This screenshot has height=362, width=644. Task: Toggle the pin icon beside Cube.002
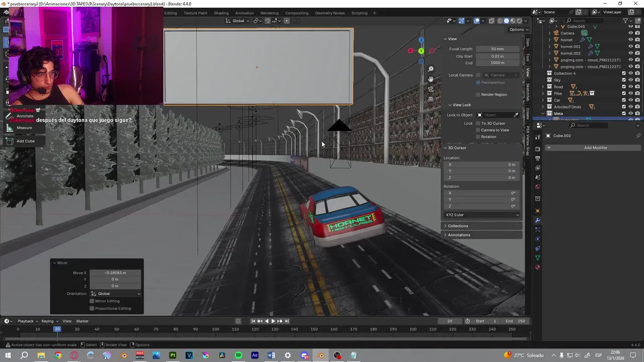click(638, 136)
